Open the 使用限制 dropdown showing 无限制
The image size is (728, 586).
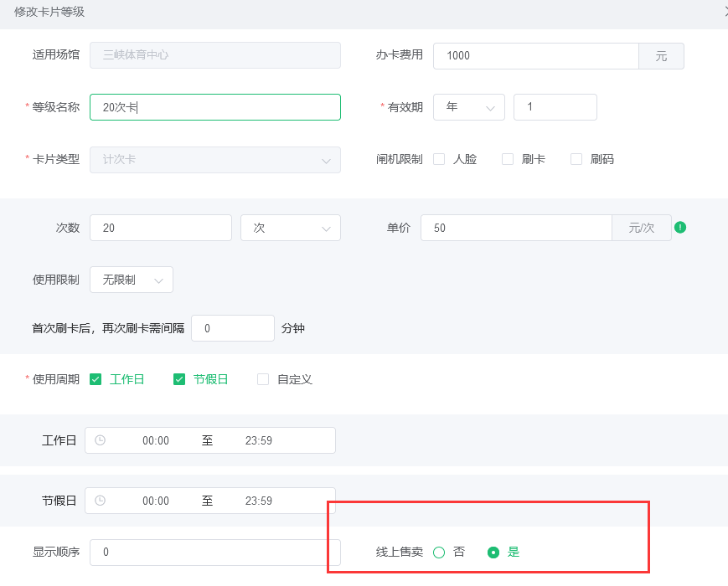[x=131, y=280]
